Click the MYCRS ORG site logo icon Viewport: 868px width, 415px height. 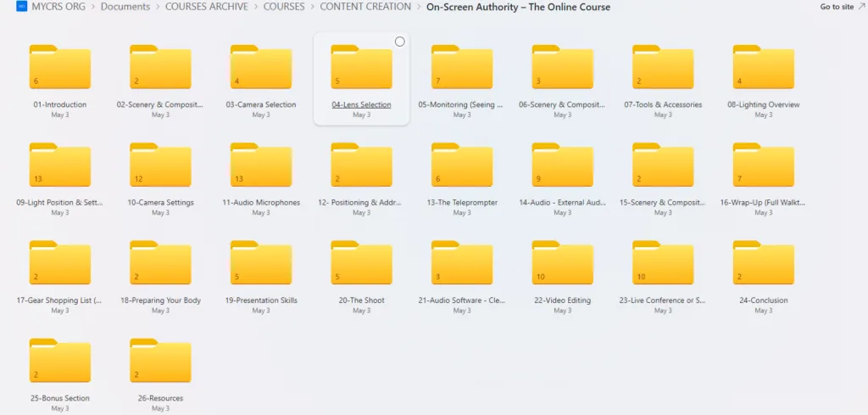point(22,8)
